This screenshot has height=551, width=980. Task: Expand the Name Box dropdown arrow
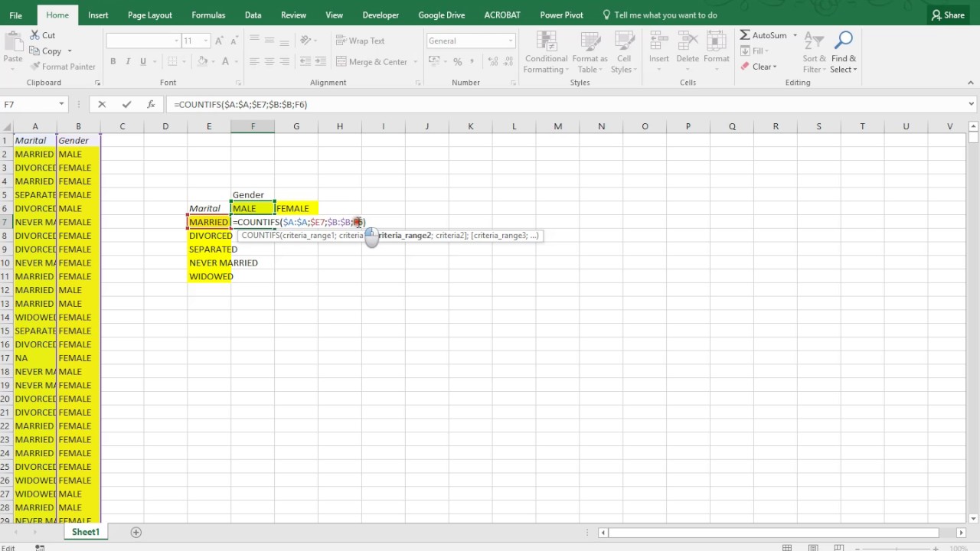[x=61, y=104]
